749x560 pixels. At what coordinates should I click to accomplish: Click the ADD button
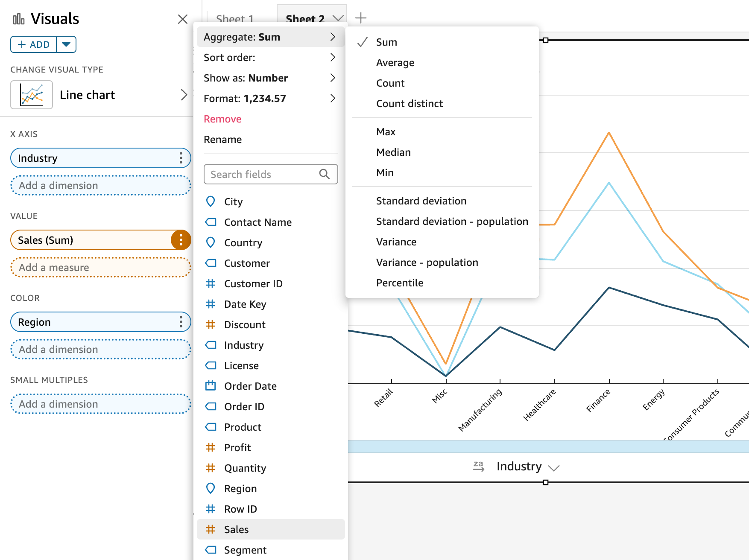coord(32,44)
